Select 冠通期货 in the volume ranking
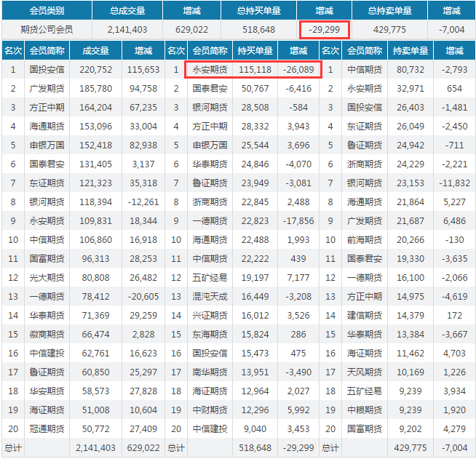Image resolution: width=476 pixels, height=459 pixels. pyautogui.click(x=47, y=428)
